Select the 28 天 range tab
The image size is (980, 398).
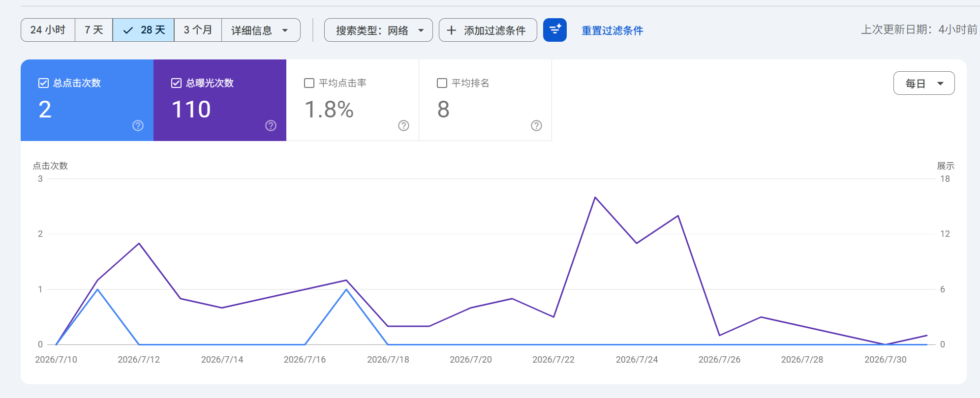(x=144, y=30)
